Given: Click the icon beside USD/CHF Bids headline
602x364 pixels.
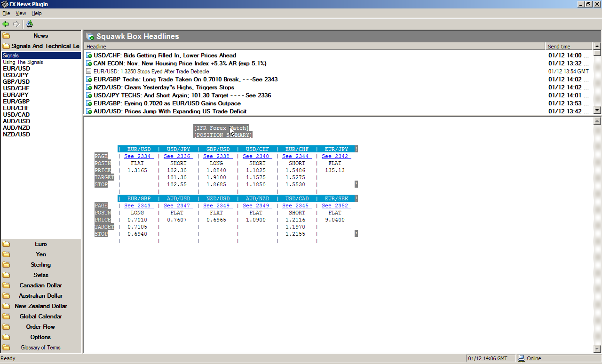Looking at the screenshot, I should [x=89, y=55].
